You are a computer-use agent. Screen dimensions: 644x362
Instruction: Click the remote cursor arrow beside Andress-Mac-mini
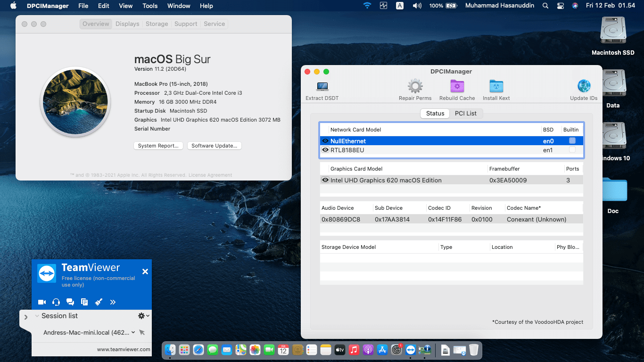tap(142, 332)
